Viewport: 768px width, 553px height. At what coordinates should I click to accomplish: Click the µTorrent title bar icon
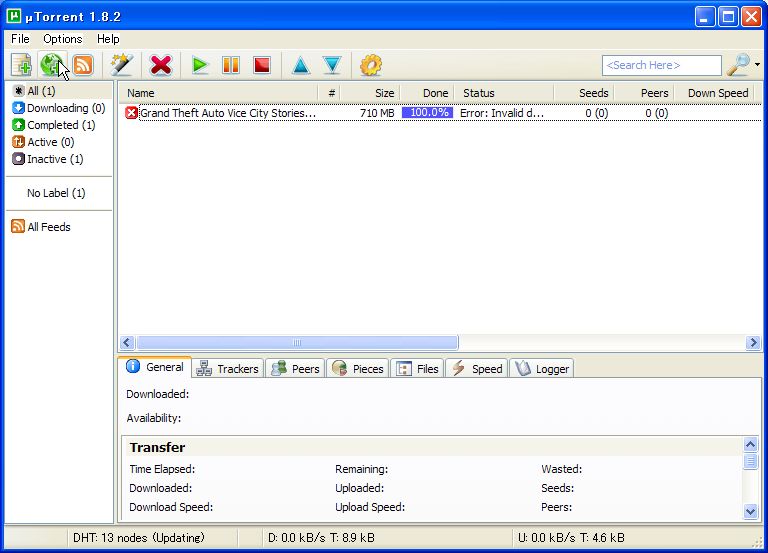pos(14,16)
